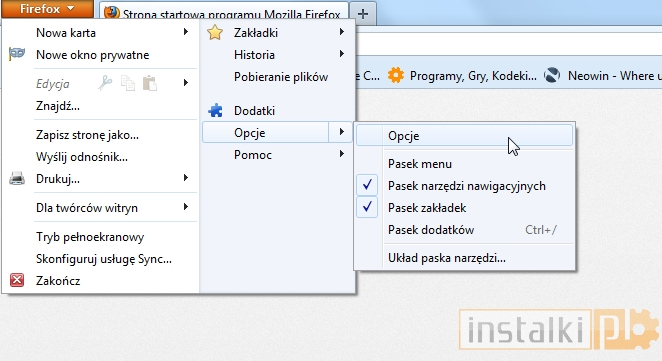
Task: Expand the Pomoc submenu arrow
Action: click(342, 154)
